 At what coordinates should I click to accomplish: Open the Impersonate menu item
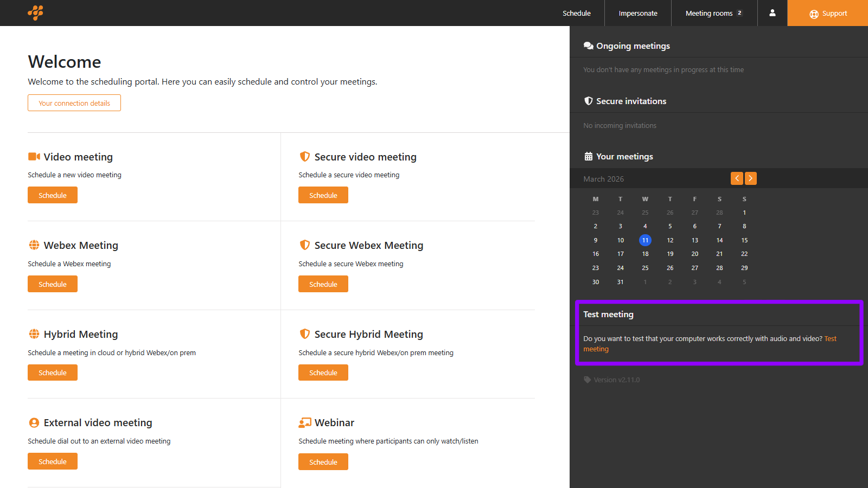637,13
